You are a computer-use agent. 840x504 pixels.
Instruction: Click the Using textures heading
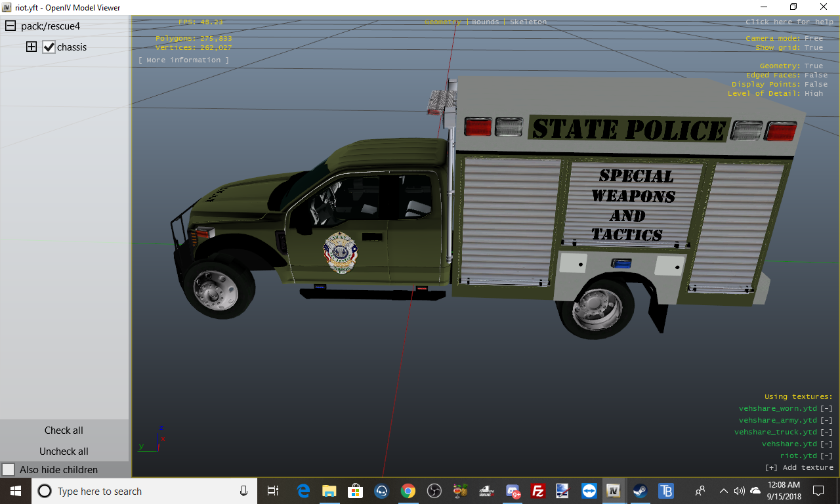(x=799, y=397)
